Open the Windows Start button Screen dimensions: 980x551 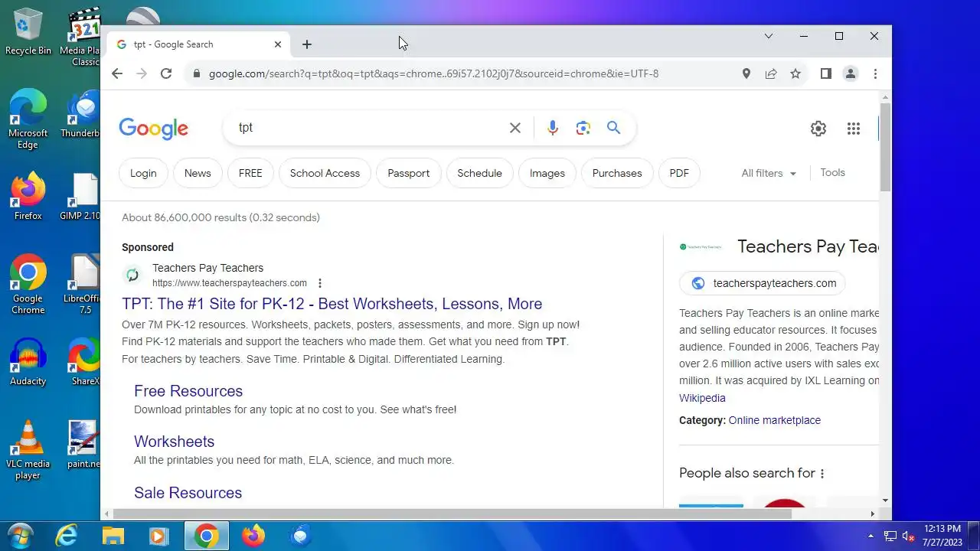(x=19, y=536)
